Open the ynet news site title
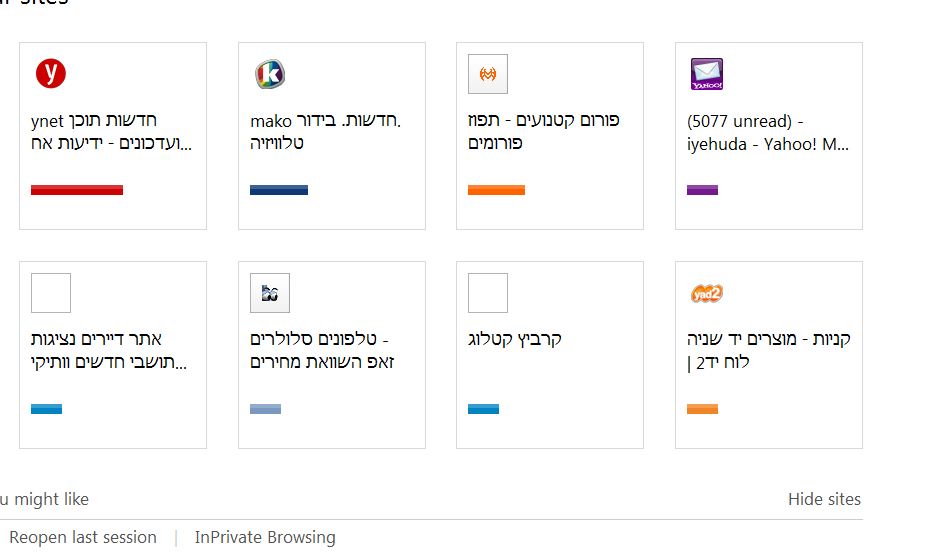Image resolution: width=937 pixels, height=558 pixels. [111, 132]
